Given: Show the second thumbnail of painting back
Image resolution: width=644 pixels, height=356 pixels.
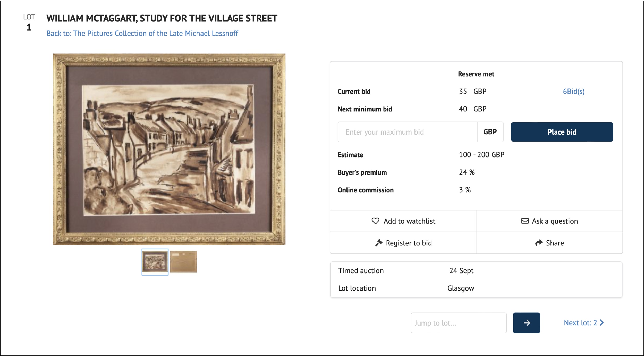Looking at the screenshot, I should point(183,262).
